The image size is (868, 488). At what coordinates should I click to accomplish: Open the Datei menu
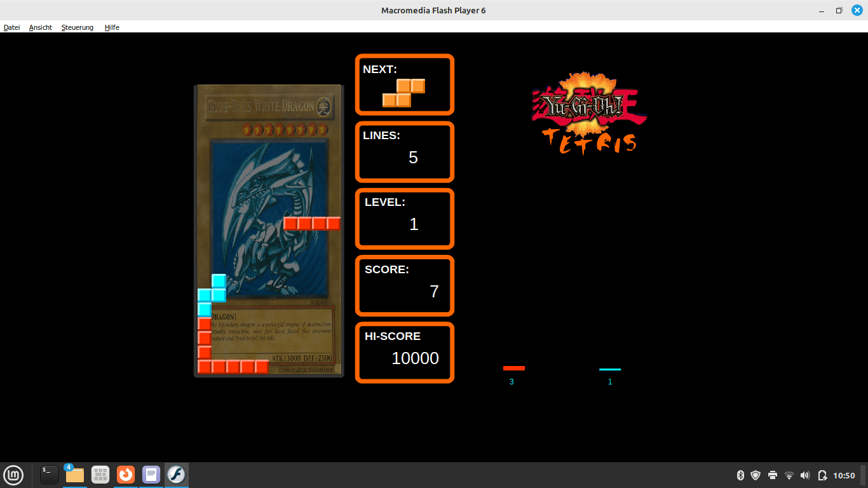coord(12,27)
